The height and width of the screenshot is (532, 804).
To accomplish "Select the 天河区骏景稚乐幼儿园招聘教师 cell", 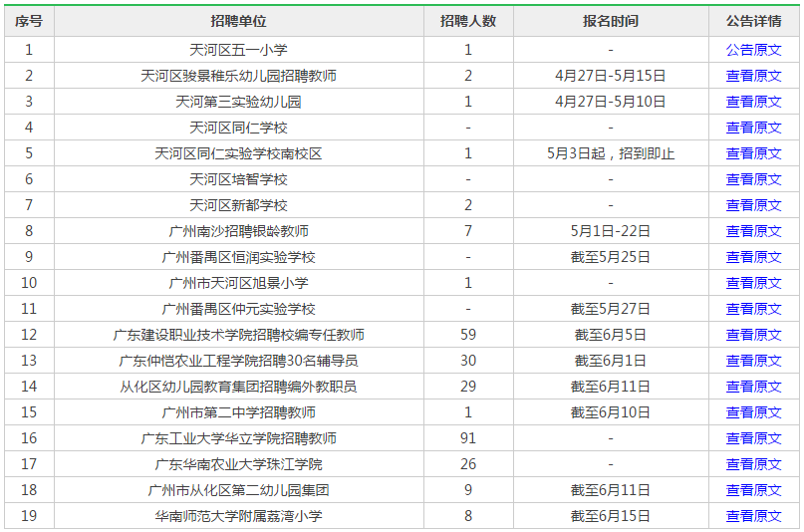I will coord(239,76).
